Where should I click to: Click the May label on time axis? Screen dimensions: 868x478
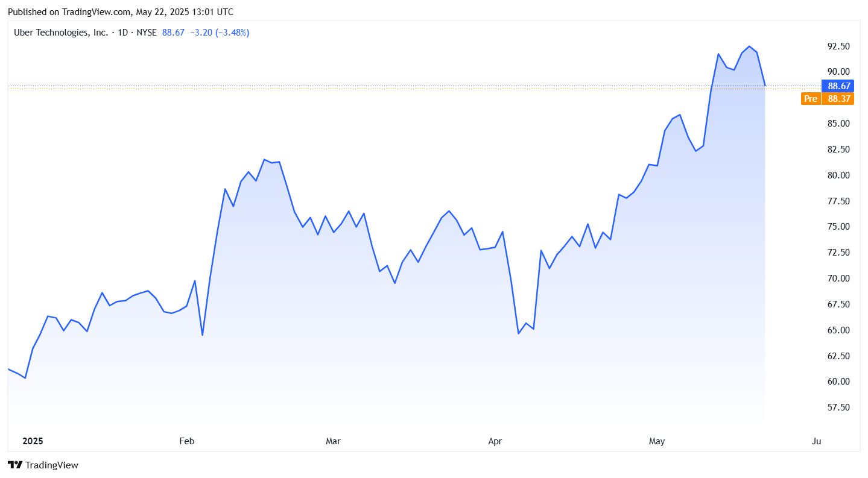pyautogui.click(x=656, y=441)
